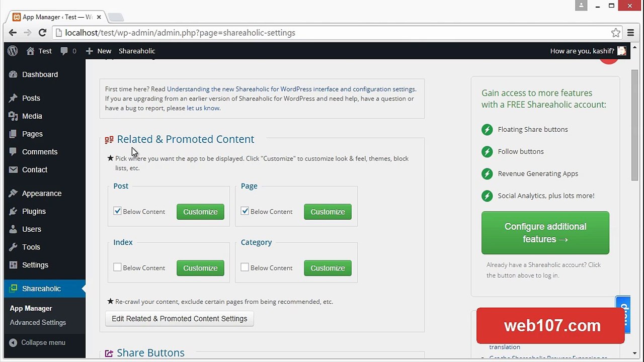The image size is (644, 362).
Task: Close the App Manager browser tab
Action: coord(99,17)
